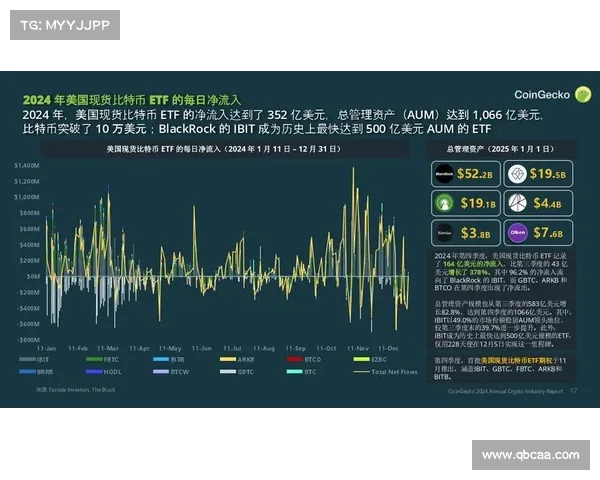Click the Farside Investors, The Block source note

pyautogui.click(x=76, y=390)
